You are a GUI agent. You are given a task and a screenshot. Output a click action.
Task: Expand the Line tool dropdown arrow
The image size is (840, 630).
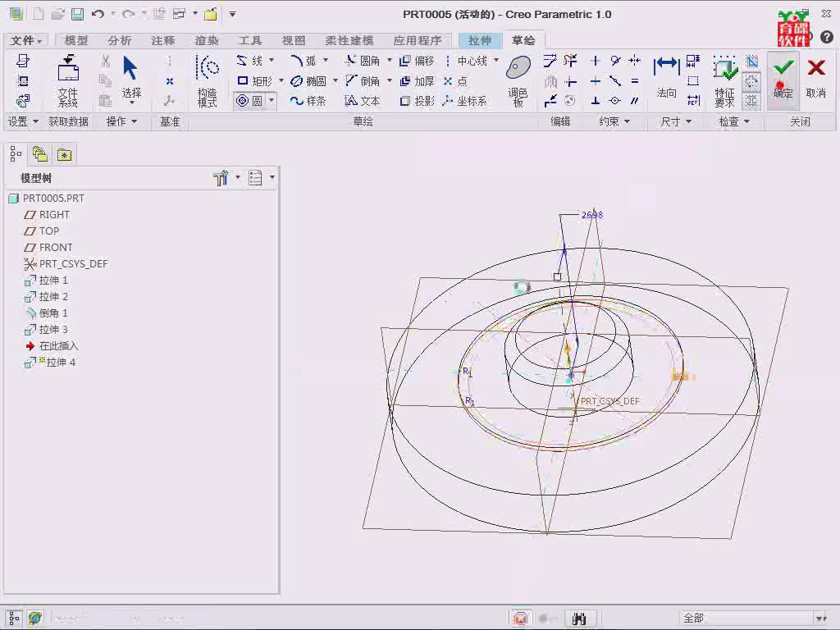tap(272, 60)
